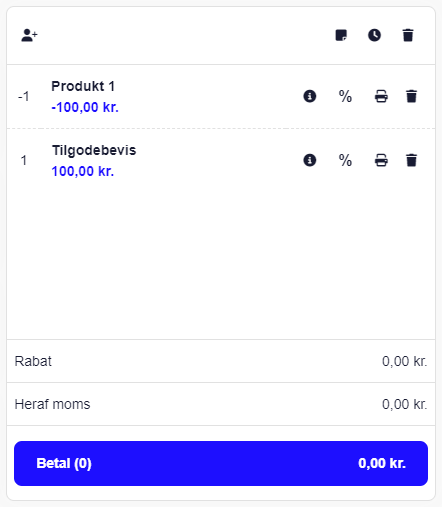442x507 pixels.
Task: Delete the Produkt 1 line
Action: click(411, 96)
